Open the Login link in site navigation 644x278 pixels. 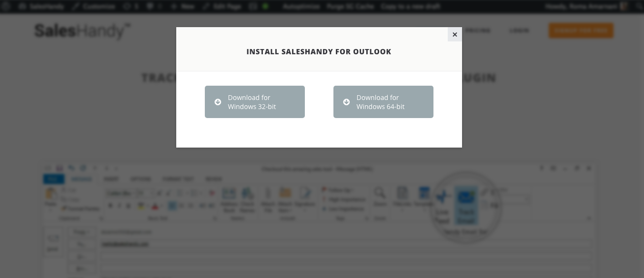tap(519, 30)
